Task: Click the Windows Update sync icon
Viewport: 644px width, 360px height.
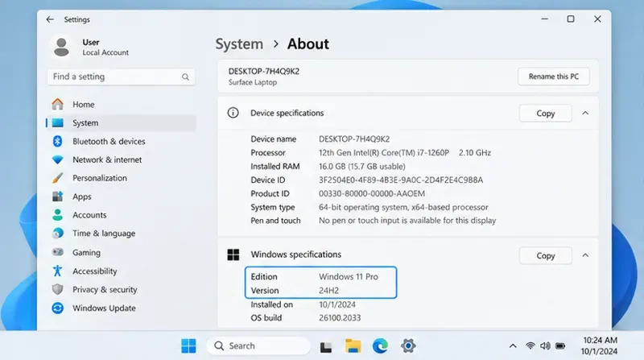Action: pyautogui.click(x=58, y=308)
